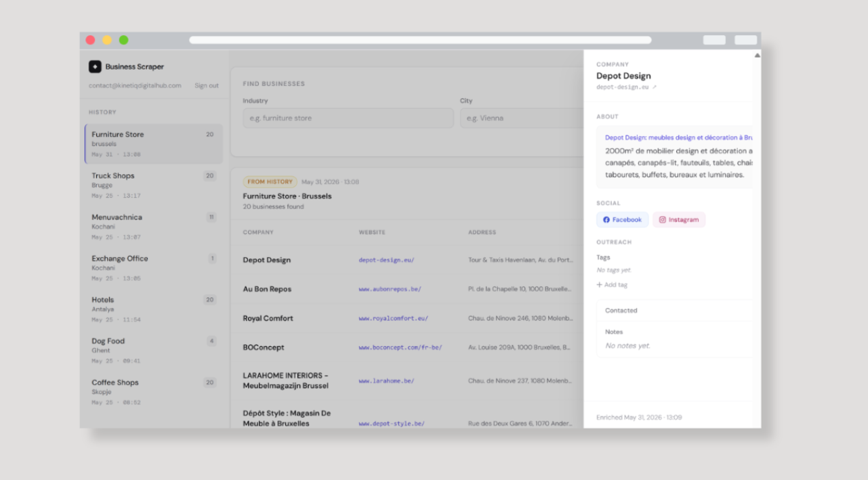The image size is (868, 480).
Task: Open www.boconcept.com/fr-be/ website link
Action: point(400,347)
